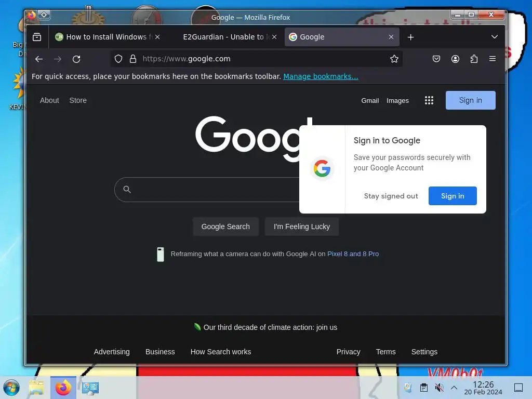Switch to the How to Install Windows tab
Viewport: 532px width, 399px height.
pyautogui.click(x=107, y=37)
